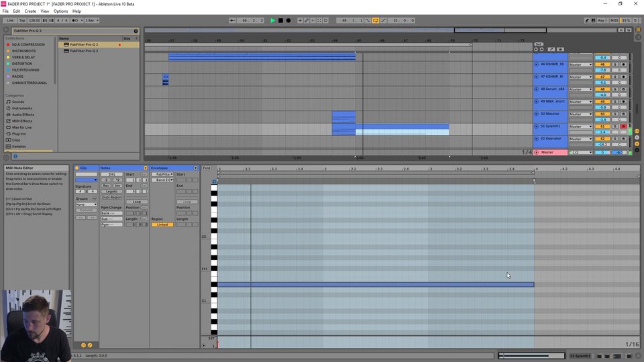
Task: Toggle the Automation Arm icon
Action: [307, 20]
